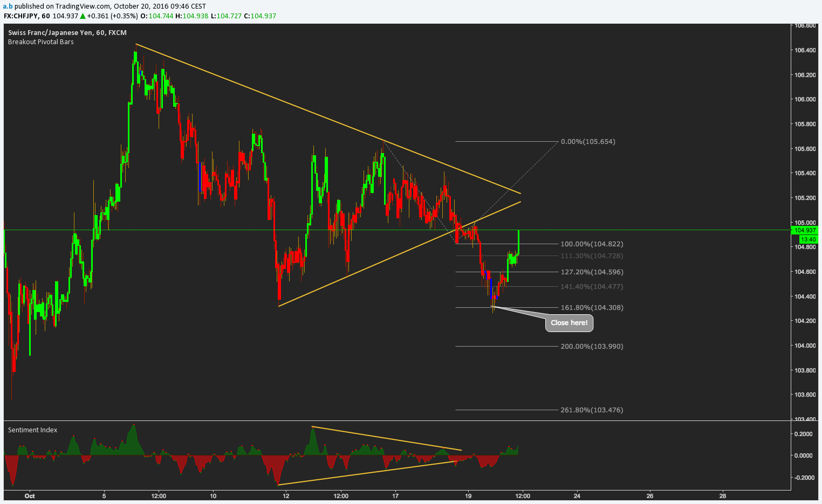Image resolution: width=822 pixels, height=504 pixels.
Task: Click the 'Breakout Pivotal Bars' indicator label
Action: [x=41, y=42]
